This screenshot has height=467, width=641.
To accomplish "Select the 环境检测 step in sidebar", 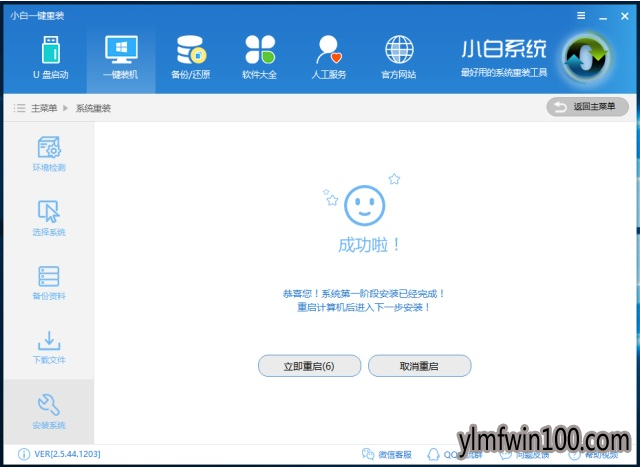I will coord(49,154).
